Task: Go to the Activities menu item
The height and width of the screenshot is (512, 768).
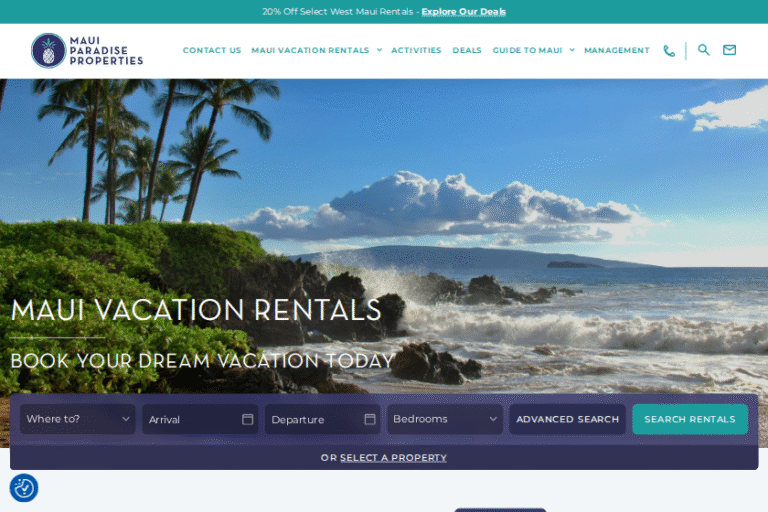Action: click(x=416, y=50)
